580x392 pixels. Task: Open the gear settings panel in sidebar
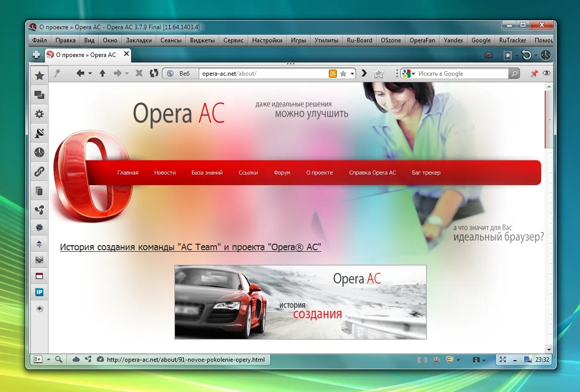(x=39, y=114)
